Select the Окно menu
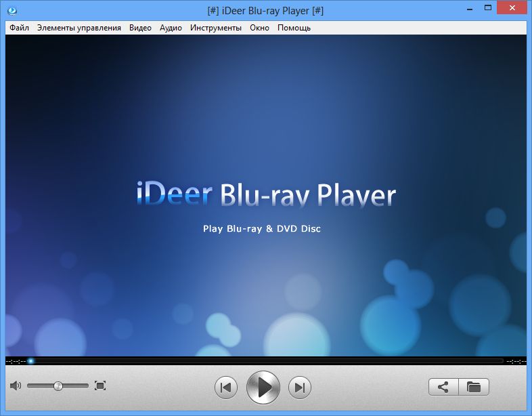Image resolution: width=532 pixels, height=416 pixels. [259, 28]
